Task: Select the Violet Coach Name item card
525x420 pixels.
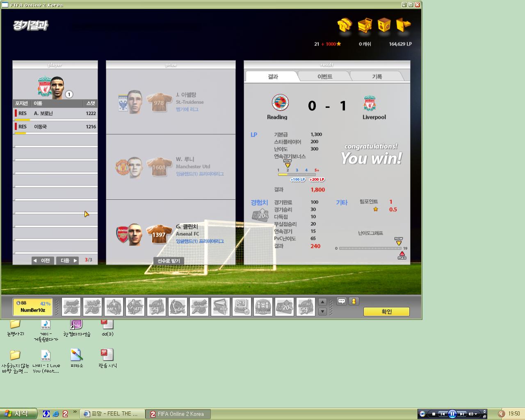Action: [92, 307]
